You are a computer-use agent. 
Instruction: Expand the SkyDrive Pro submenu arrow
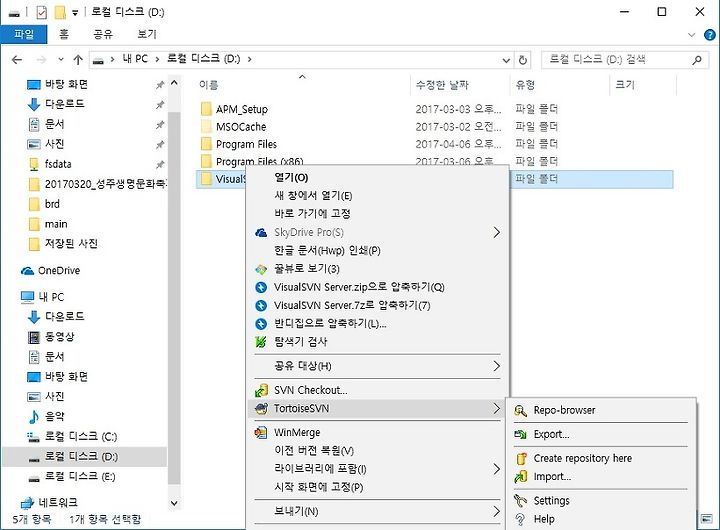pos(496,232)
